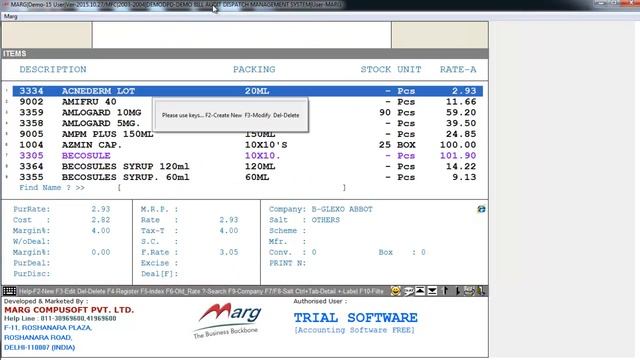Click rate value 59.20 of AMLOGARD 10MG

(x=461, y=112)
